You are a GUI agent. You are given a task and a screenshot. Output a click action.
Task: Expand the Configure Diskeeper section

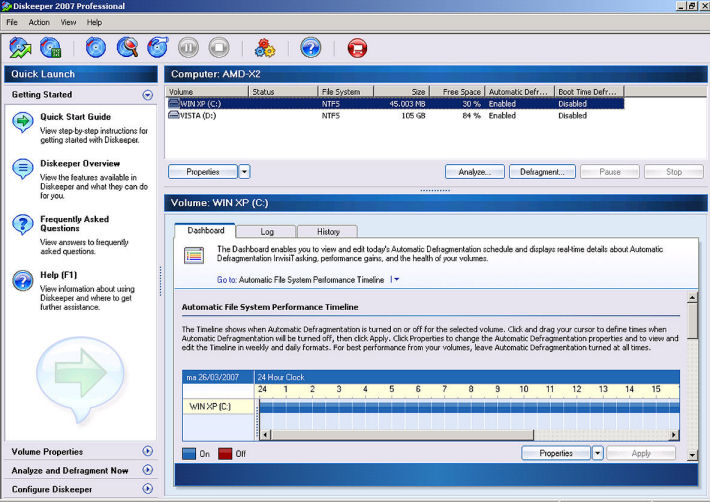coord(148,489)
